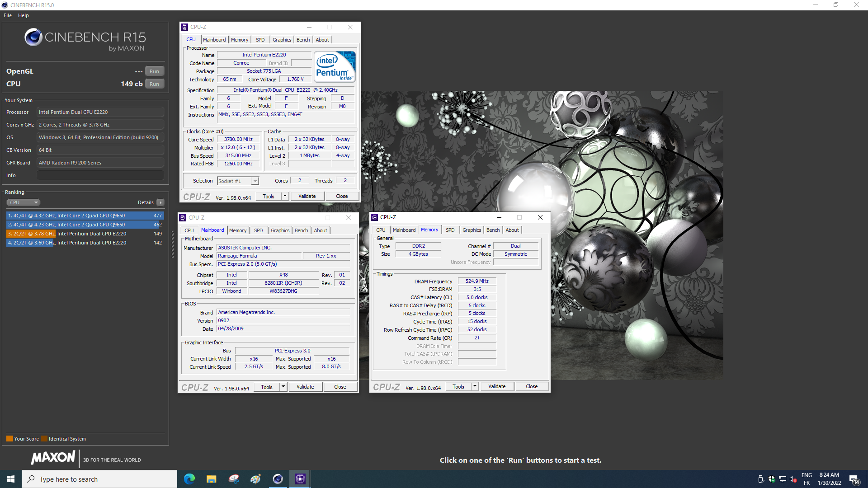Open the File menu
The image size is (868, 488).
[x=8, y=15]
